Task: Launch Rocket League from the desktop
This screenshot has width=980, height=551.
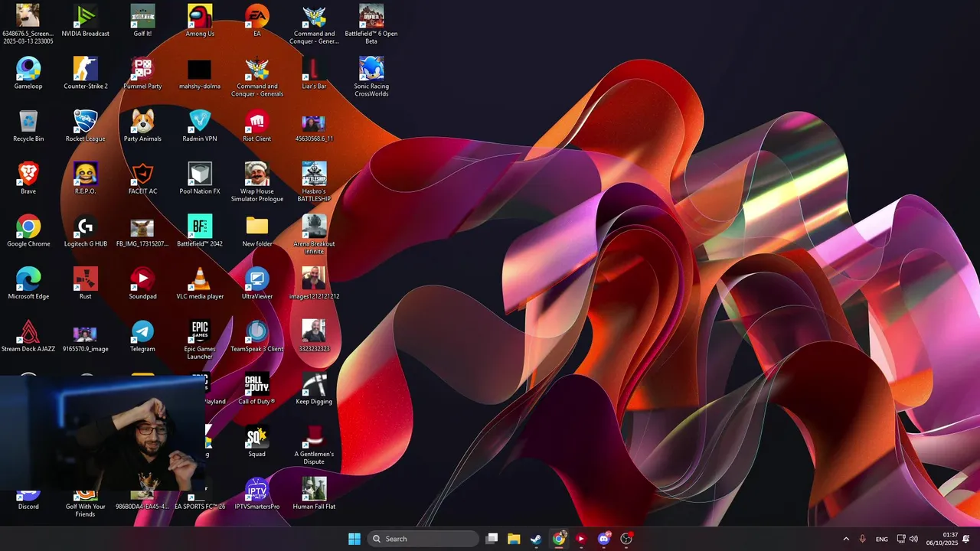Action: (x=85, y=126)
